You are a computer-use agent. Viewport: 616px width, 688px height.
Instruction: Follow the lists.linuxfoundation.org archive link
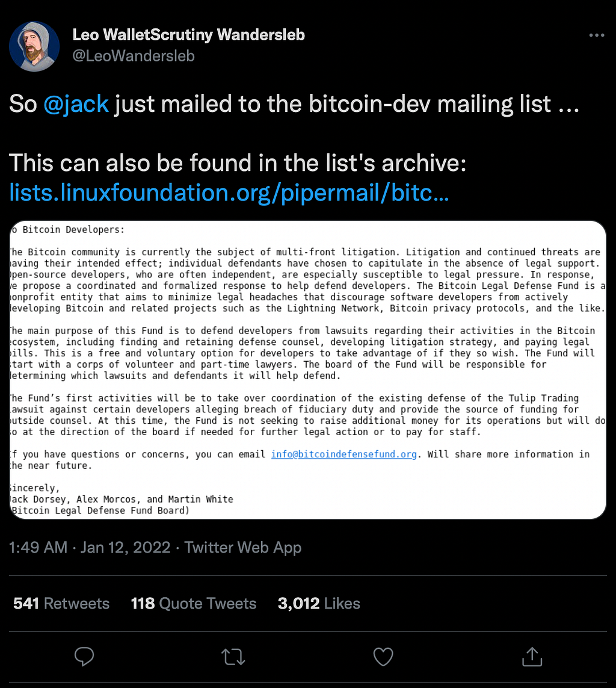[229, 193]
